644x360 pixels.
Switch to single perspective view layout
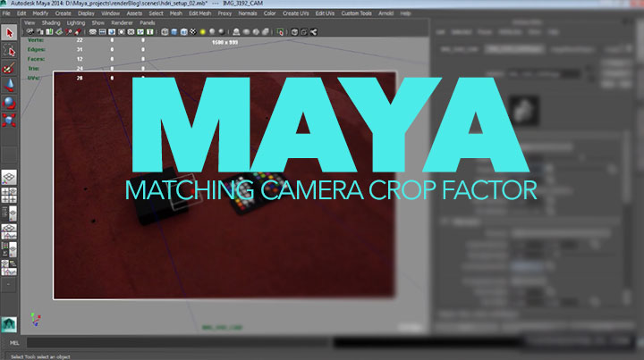pyautogui.click(x=9, y=178)
